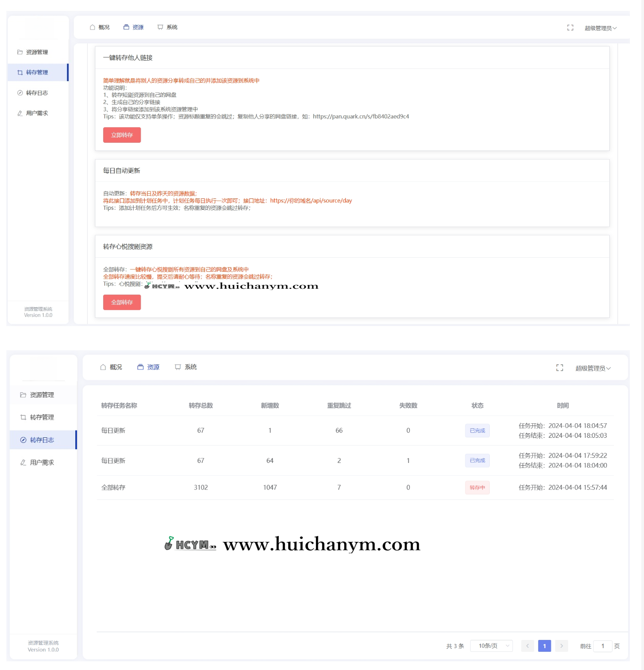Open 转存管理 from its sidebar icon
The image size is (644, 670).
coord(20,72)
